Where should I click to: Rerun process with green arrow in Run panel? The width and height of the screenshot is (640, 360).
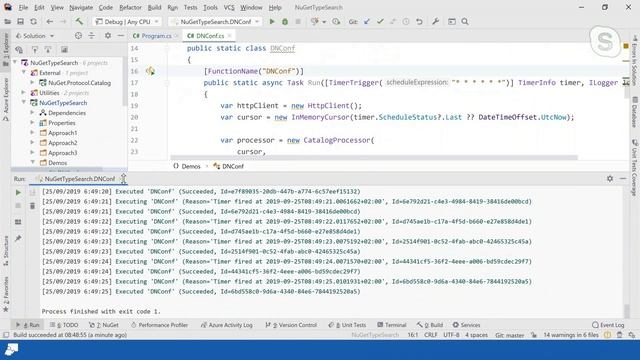(x=18, y=192)
